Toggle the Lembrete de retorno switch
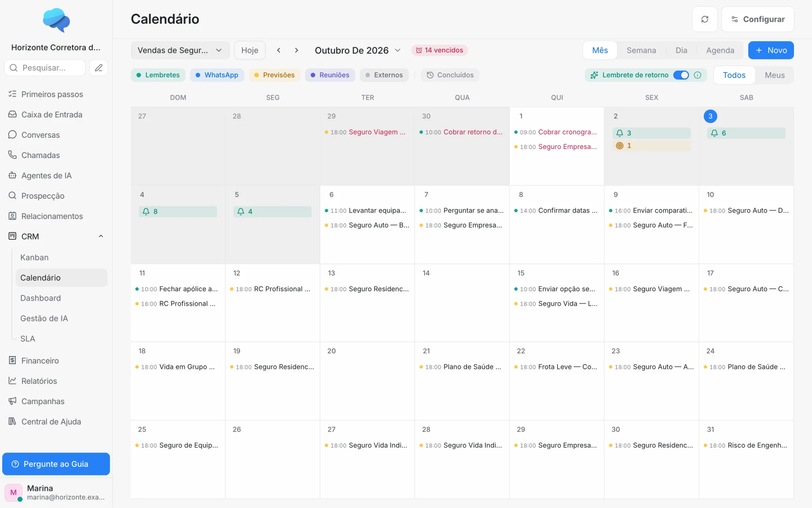 681,75
